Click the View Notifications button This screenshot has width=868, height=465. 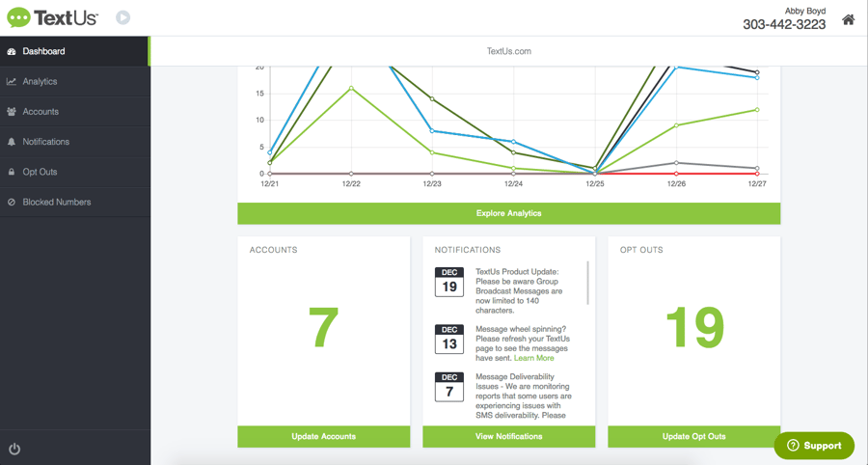point(508,436)
